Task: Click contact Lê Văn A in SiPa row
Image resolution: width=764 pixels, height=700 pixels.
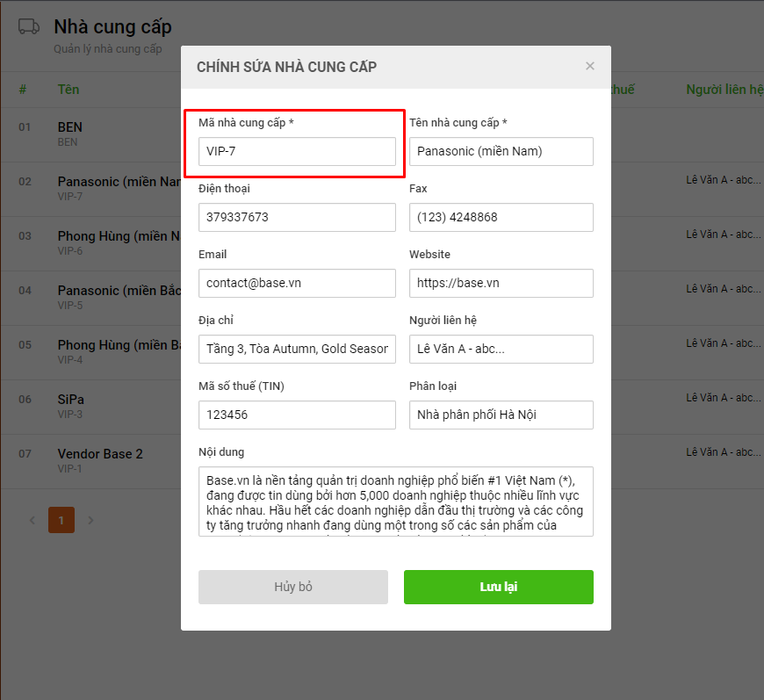Action: (723, 398)
